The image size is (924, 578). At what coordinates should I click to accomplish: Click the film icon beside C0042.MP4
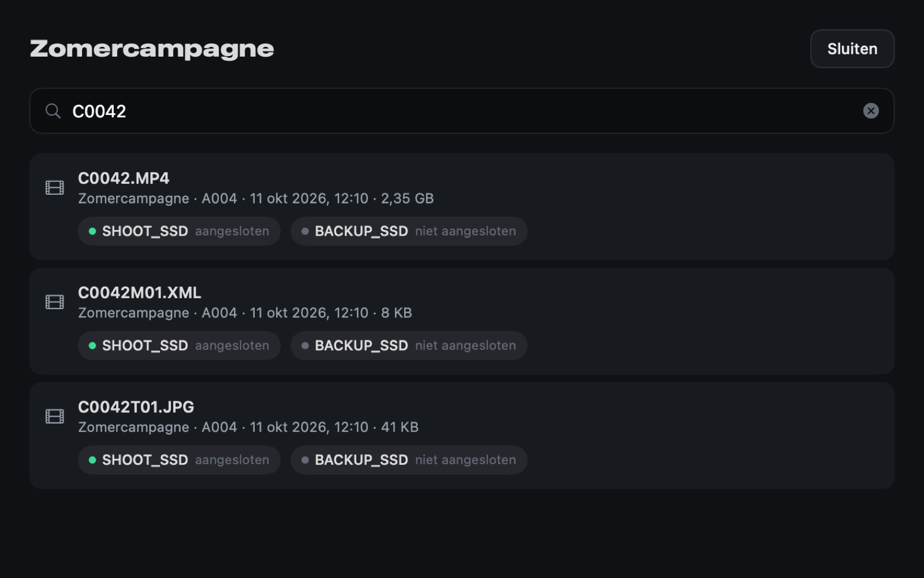(x=55, y=188)
